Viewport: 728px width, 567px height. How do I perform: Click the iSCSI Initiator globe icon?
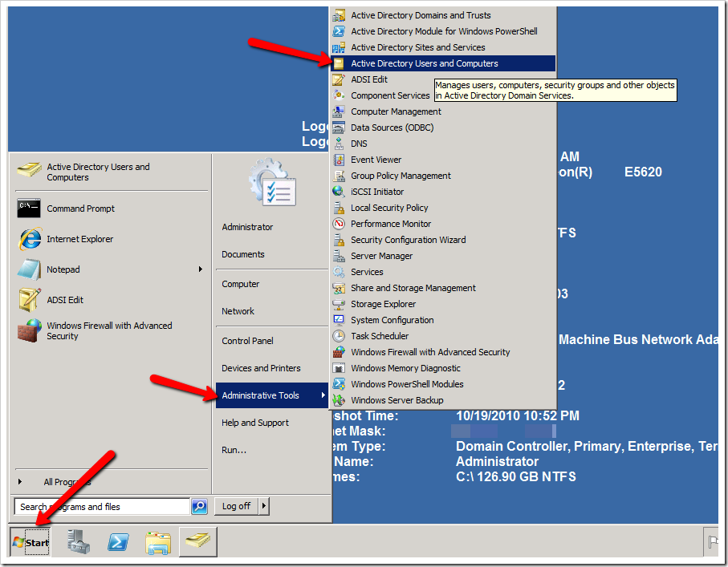[339, 192]
